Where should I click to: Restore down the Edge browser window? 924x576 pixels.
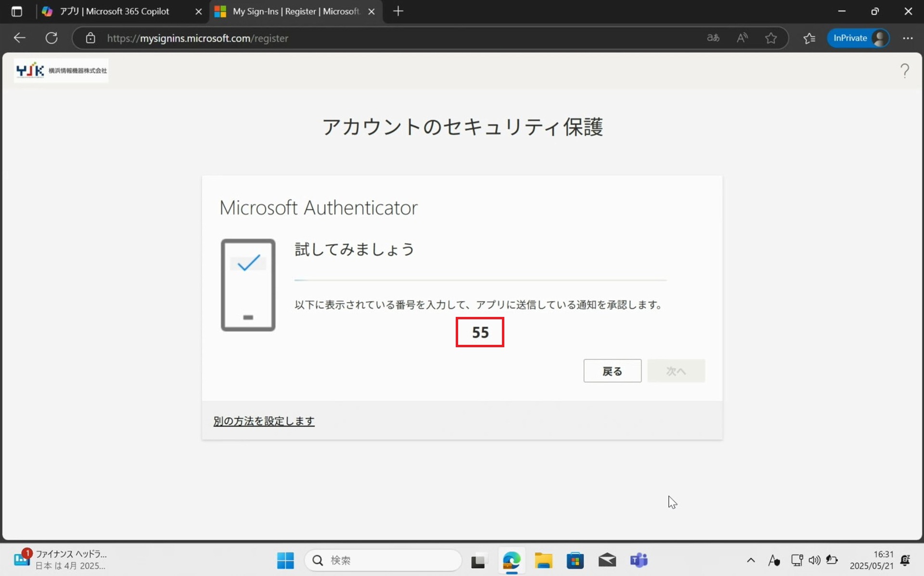point(875,11)
